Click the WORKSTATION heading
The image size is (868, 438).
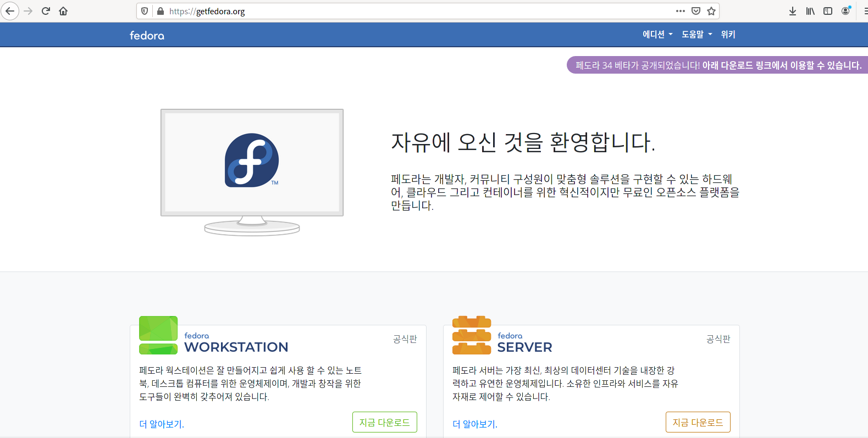[x=236, y=347]
